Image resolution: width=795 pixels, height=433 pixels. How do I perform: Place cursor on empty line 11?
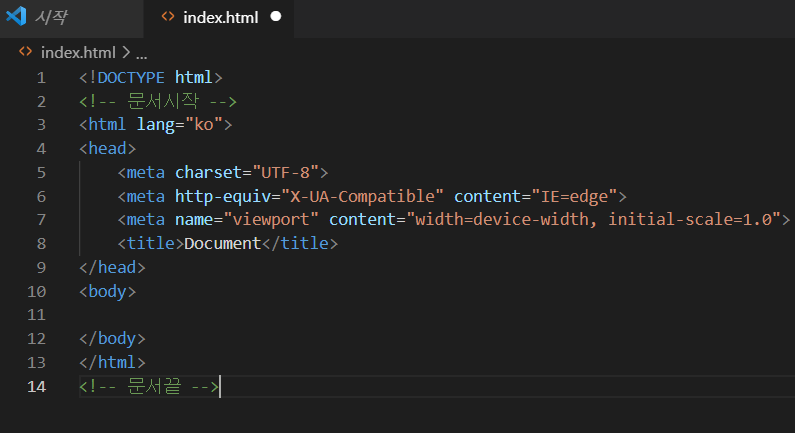point(436,315)
